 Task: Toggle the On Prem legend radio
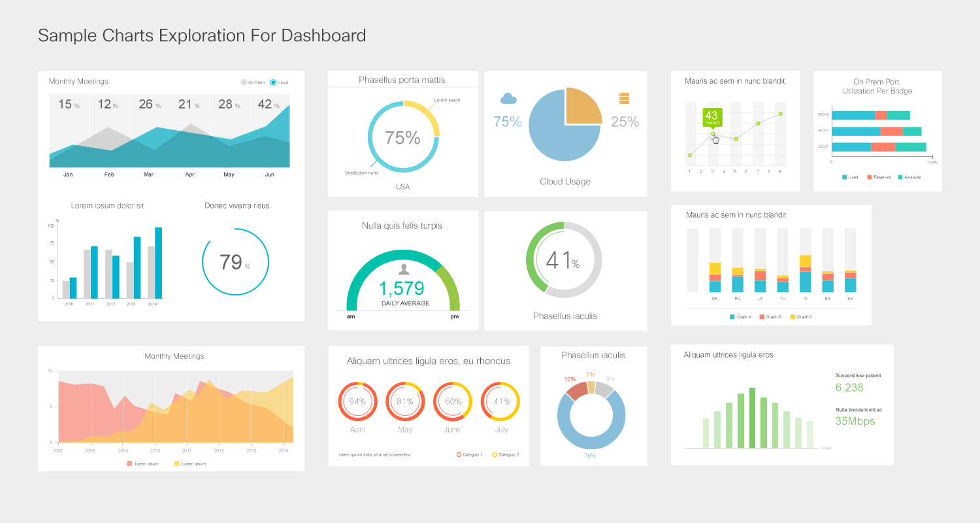[x=244, y=82]
